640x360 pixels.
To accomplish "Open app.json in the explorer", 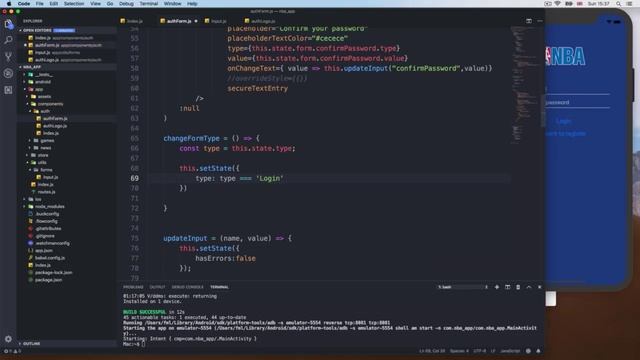I will [x=44, y=251].
